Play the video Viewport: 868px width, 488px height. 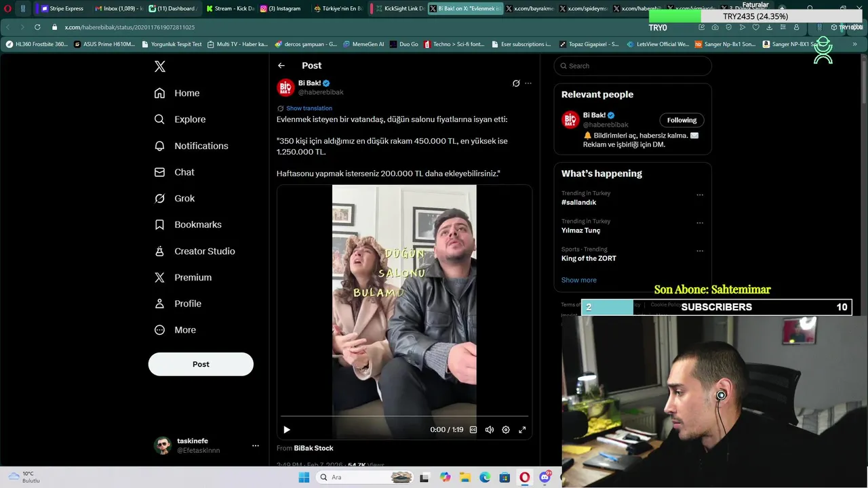click(287, 430)
